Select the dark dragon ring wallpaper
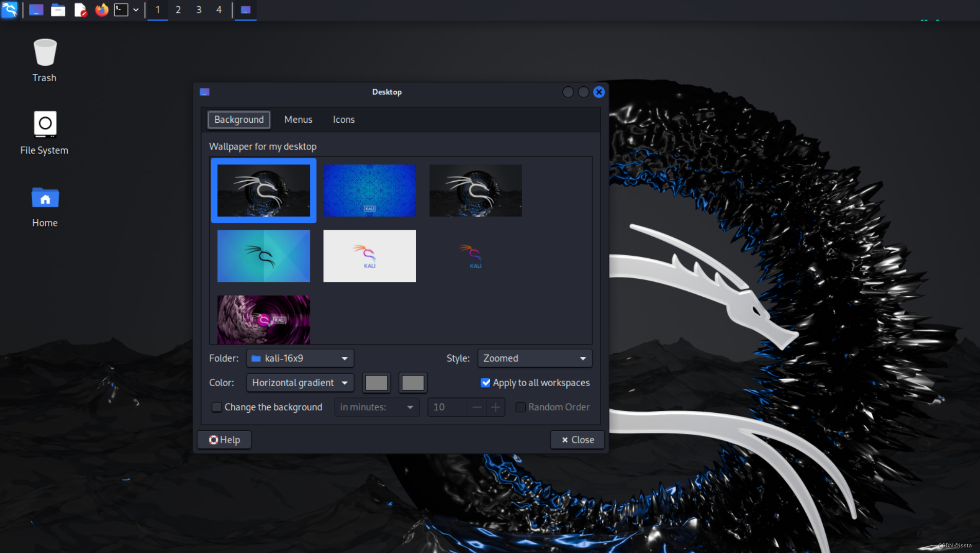This screenshot has width=980, height=553. 264,190
